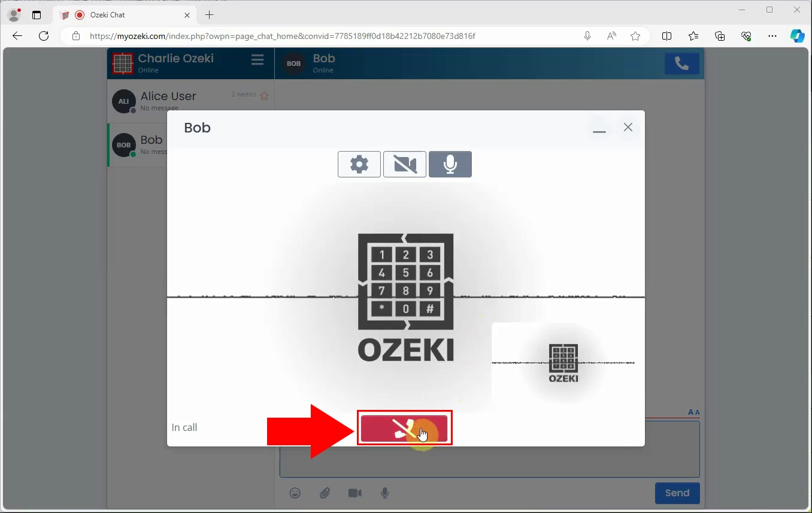Open browser Collections

click(x=720, y=36)
